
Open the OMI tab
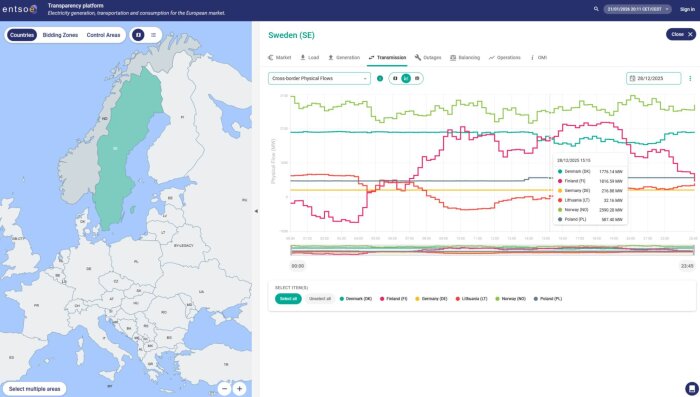point(538,58)
